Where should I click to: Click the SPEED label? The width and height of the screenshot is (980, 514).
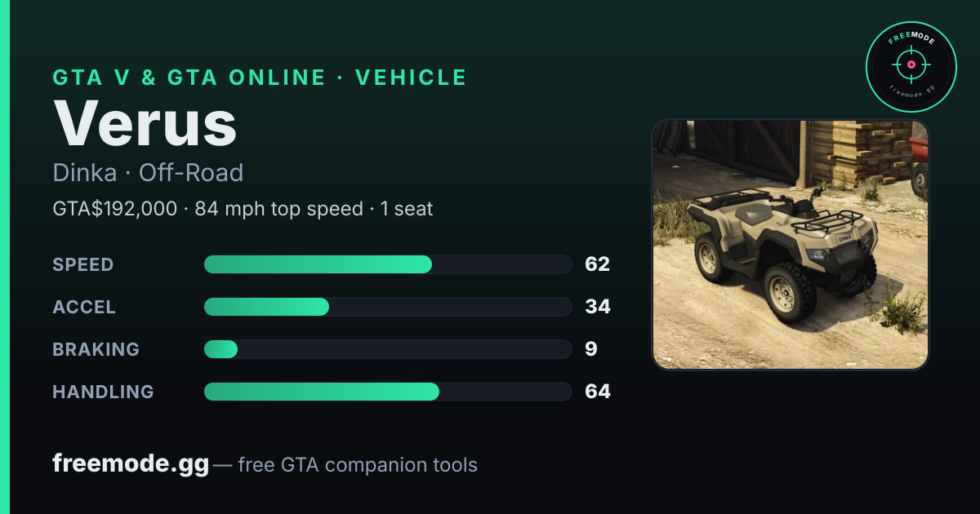pyautogui.click(x=83, y=264)
